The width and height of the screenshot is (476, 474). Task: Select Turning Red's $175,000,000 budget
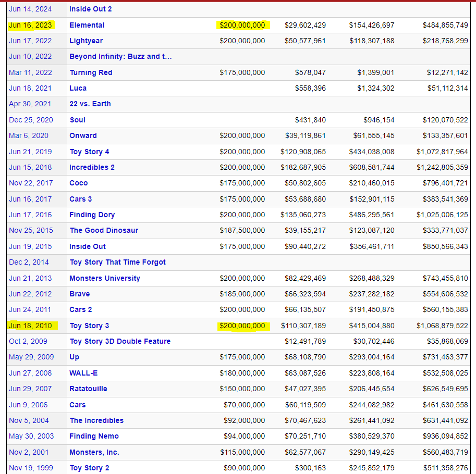pyautogui.click(x=242, y=73)
